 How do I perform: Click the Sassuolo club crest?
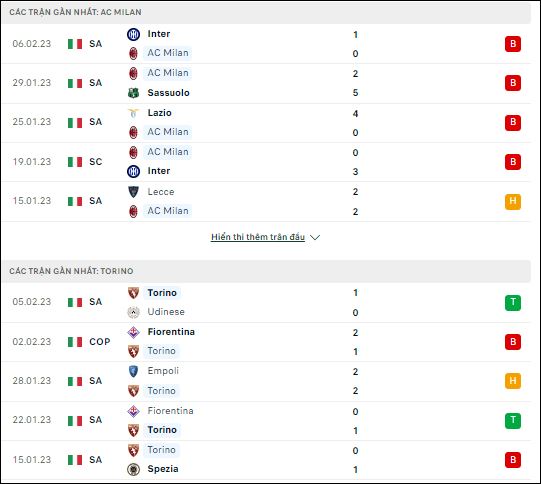133,93
